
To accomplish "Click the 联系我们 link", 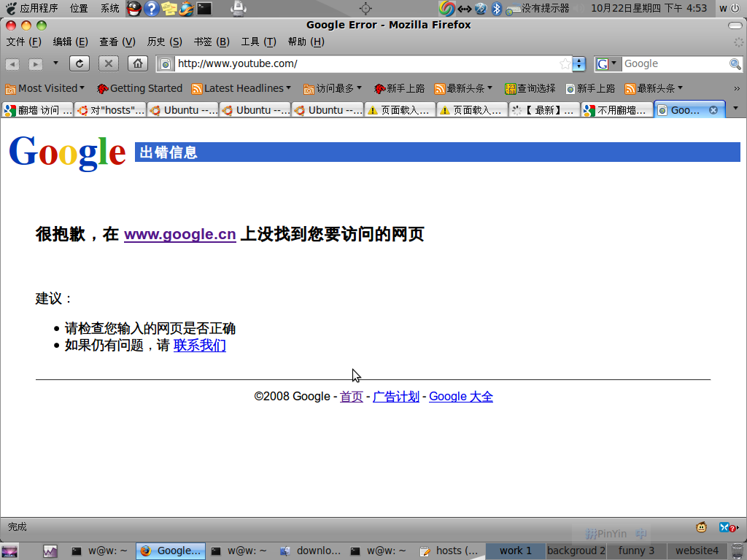I will point(200,345).
